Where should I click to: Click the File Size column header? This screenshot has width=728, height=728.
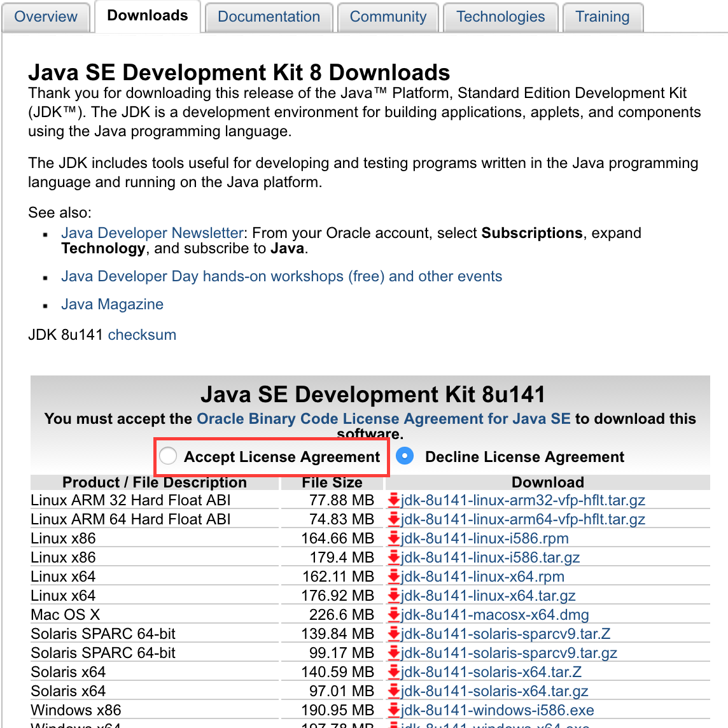[x=332, y=482]
